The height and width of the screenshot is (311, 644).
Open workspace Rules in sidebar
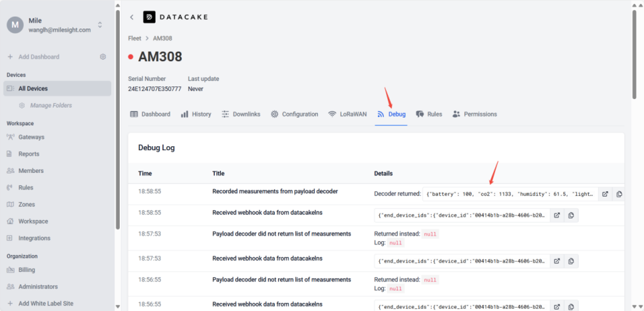pos(26,187)
